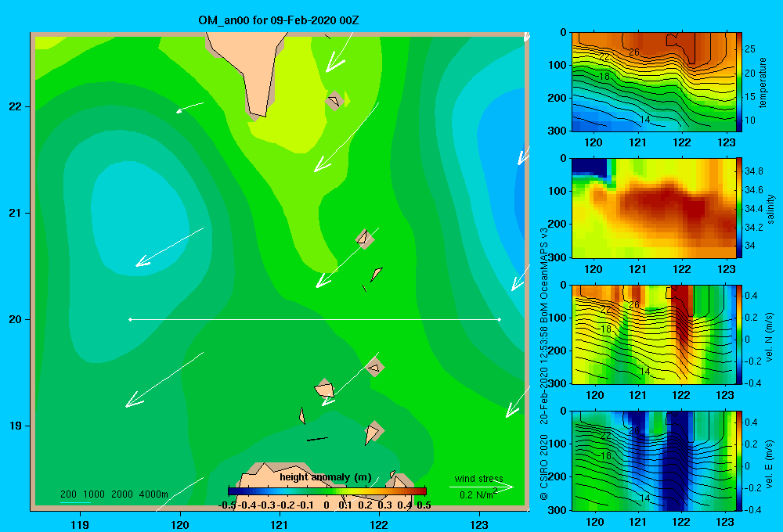Click latitude label "19" on main map axis

pyautogui.click(x=16, y=426)
